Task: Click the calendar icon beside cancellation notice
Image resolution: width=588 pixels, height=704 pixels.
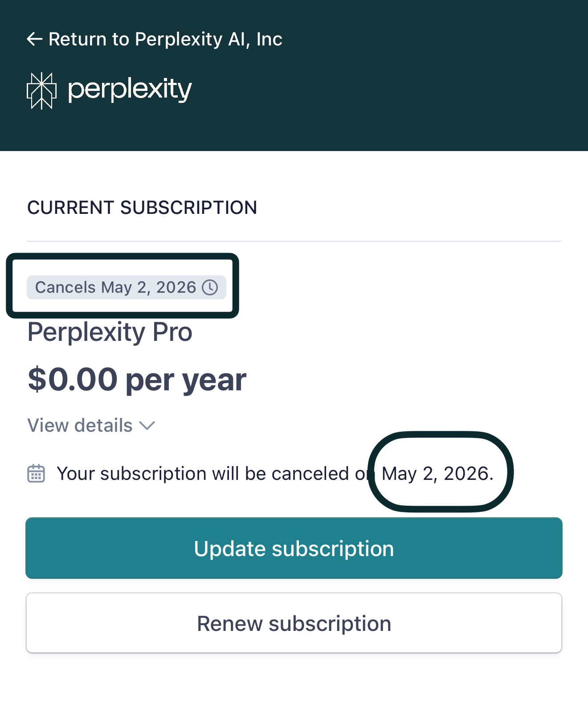Action: (x=36, y=473)
